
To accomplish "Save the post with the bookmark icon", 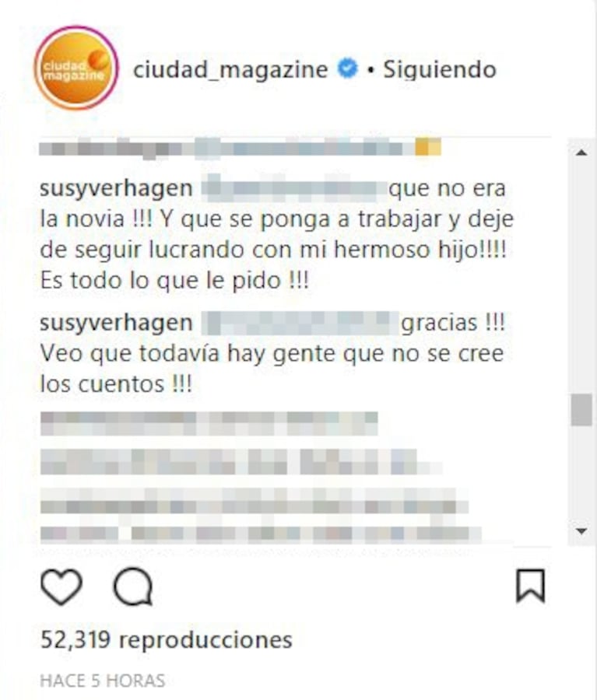I will click(530, 586).
